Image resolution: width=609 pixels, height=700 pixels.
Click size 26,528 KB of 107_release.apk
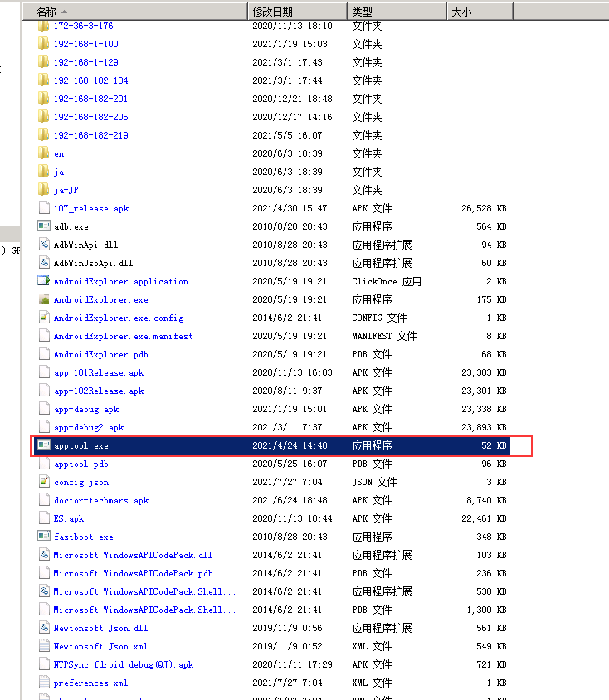coord(484,208)
